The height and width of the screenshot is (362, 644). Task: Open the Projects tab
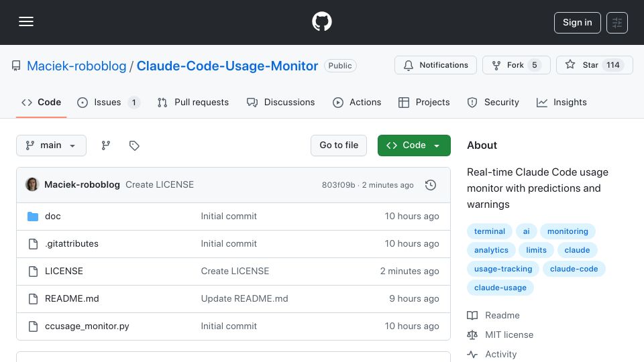[424, 102]
